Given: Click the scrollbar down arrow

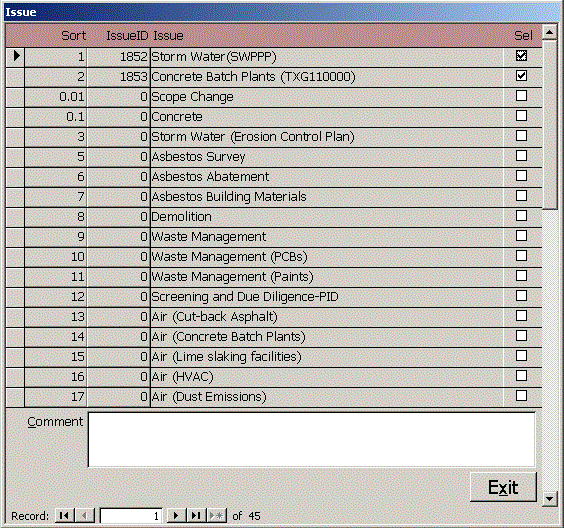Looking at the screenshot, I should click(x=550, y=499).
